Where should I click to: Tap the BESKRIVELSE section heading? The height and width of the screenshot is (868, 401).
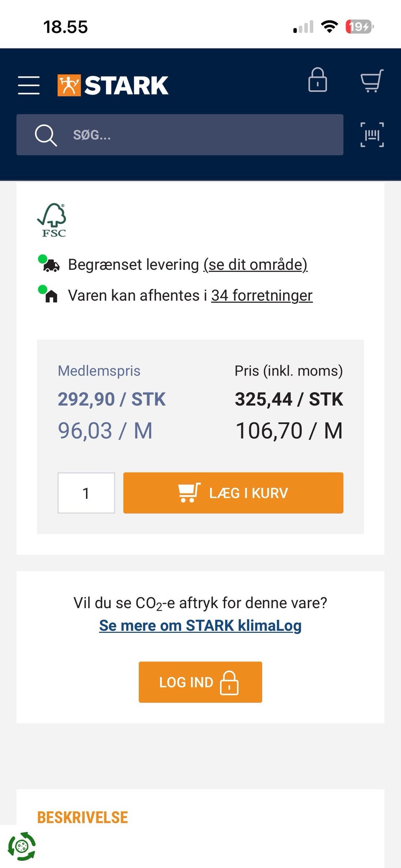point(82,817)
